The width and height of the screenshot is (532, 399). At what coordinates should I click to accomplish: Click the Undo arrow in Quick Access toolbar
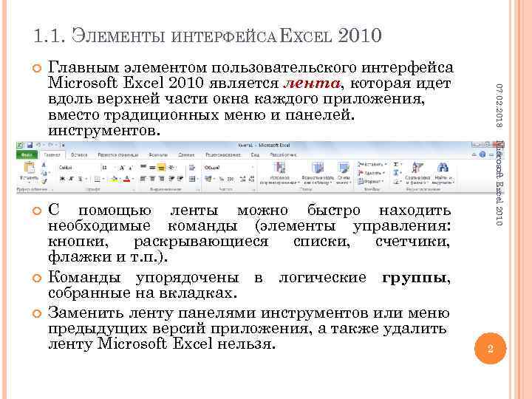[x=38, y=146]
